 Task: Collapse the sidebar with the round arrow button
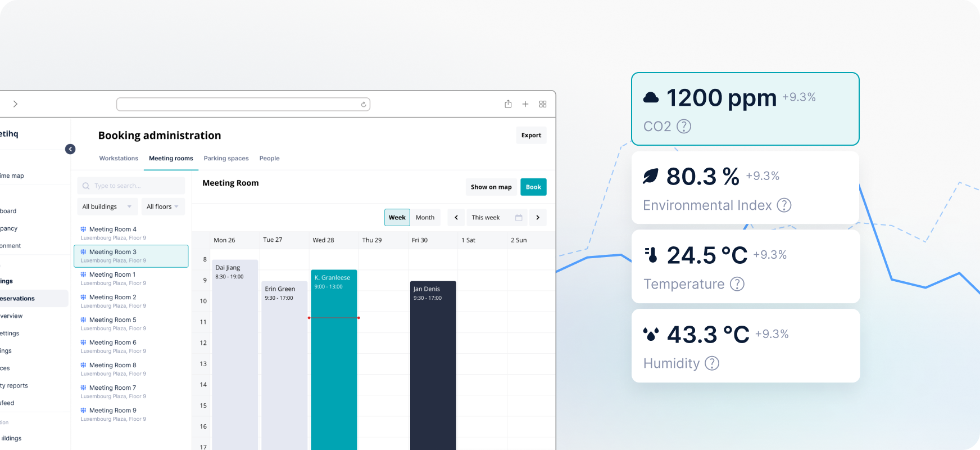[x=70, y=149]
